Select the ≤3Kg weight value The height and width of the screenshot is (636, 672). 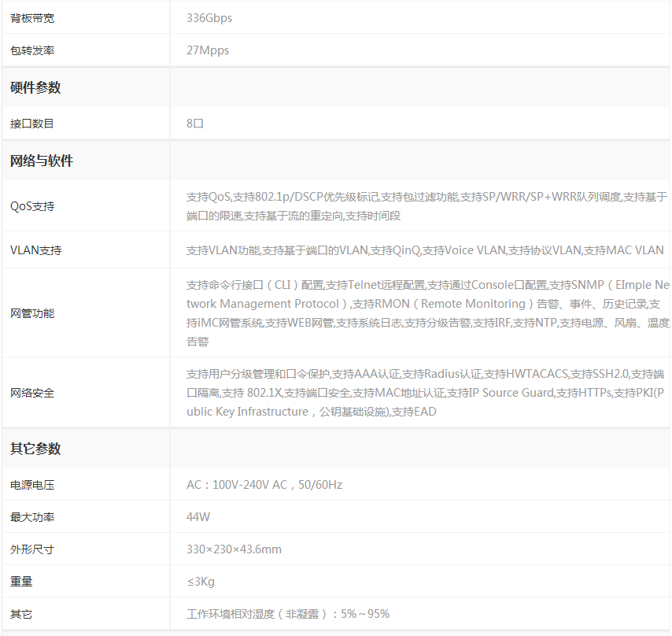pos(201,582)
